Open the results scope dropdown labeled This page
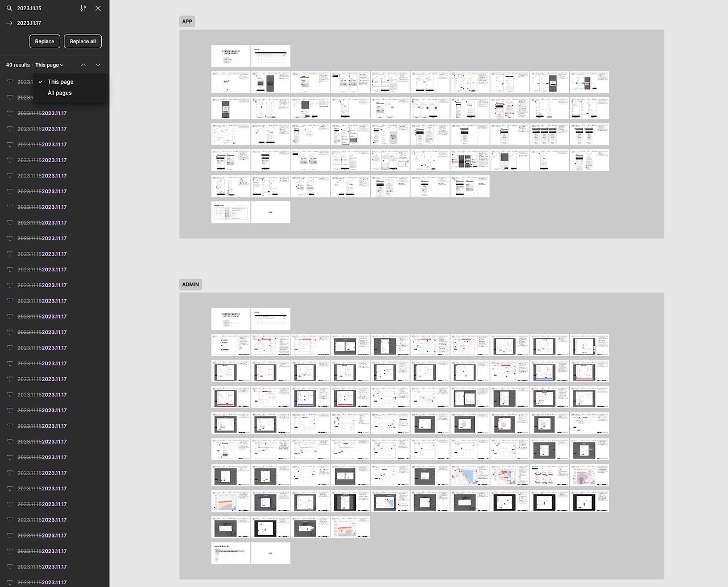 49,65
